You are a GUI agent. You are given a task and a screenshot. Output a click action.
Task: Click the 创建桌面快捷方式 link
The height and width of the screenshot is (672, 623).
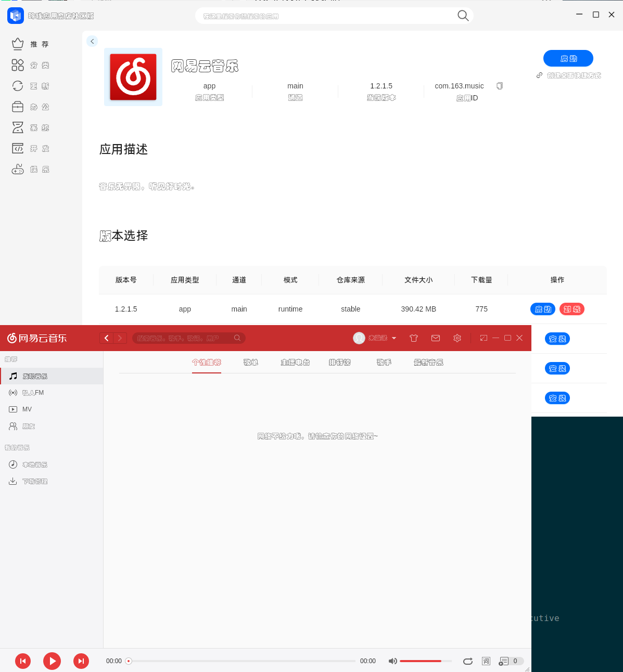coord(569,75)
